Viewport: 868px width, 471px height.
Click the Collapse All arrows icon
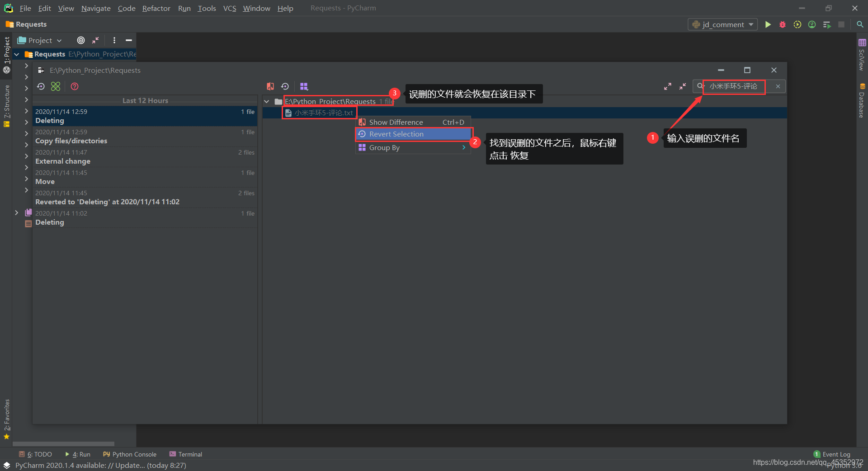(x=683, y=86)
